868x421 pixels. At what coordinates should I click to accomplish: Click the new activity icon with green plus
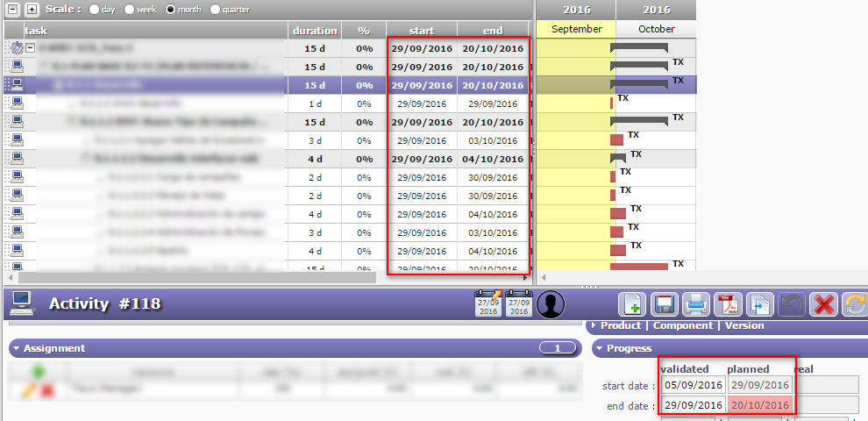tap(633, 304)
